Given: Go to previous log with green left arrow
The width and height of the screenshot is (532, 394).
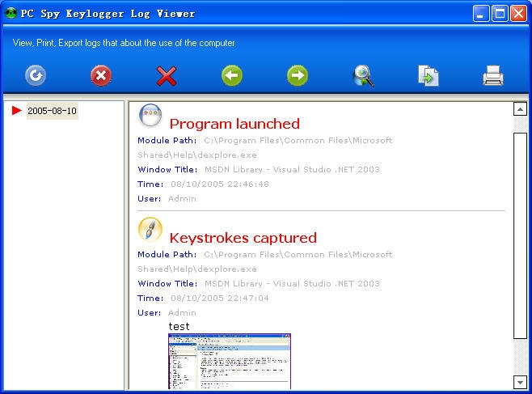Looking at the screenshot, I should coord(232,76).
